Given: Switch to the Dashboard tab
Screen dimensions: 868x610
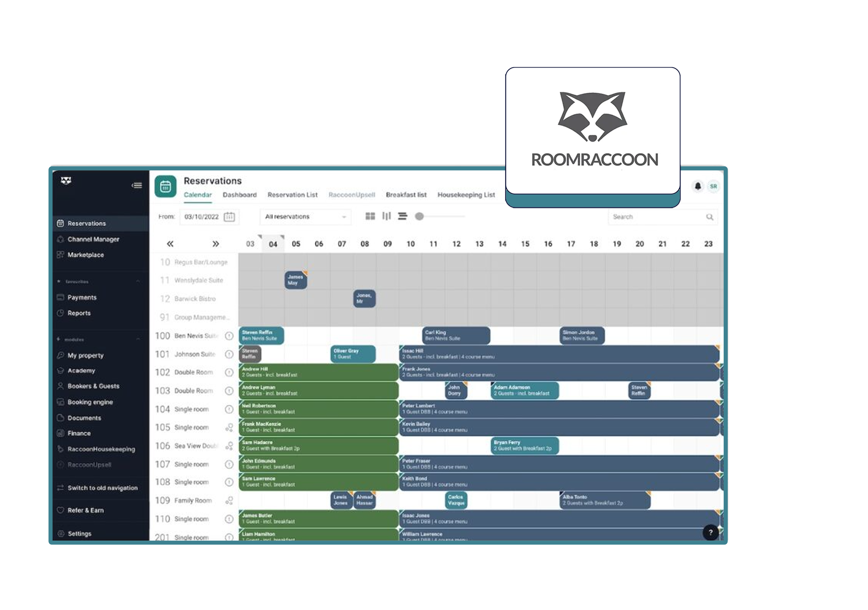Looking at the screenshot, I should coord(240,195).
